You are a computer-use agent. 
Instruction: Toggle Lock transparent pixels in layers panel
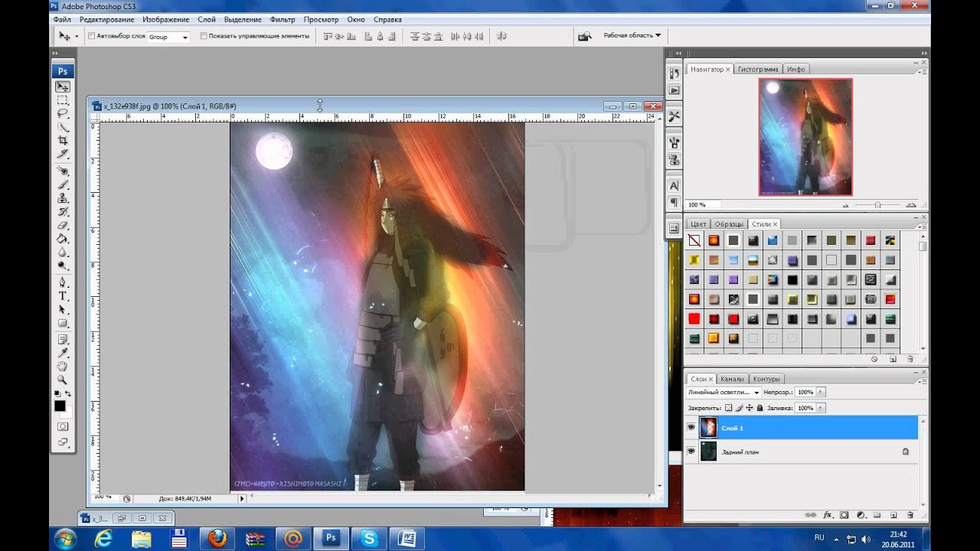tap(729, 409)
